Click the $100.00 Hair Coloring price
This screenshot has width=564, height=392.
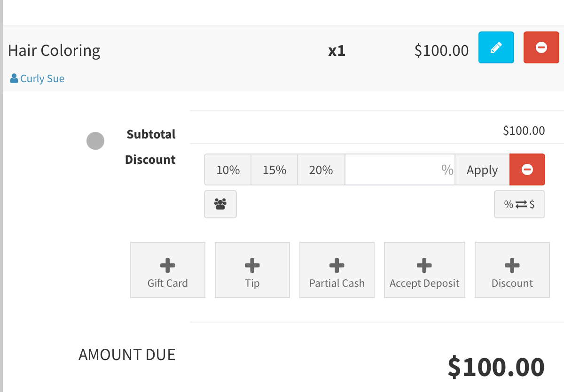pyautogui.click(x=441, y=51)
